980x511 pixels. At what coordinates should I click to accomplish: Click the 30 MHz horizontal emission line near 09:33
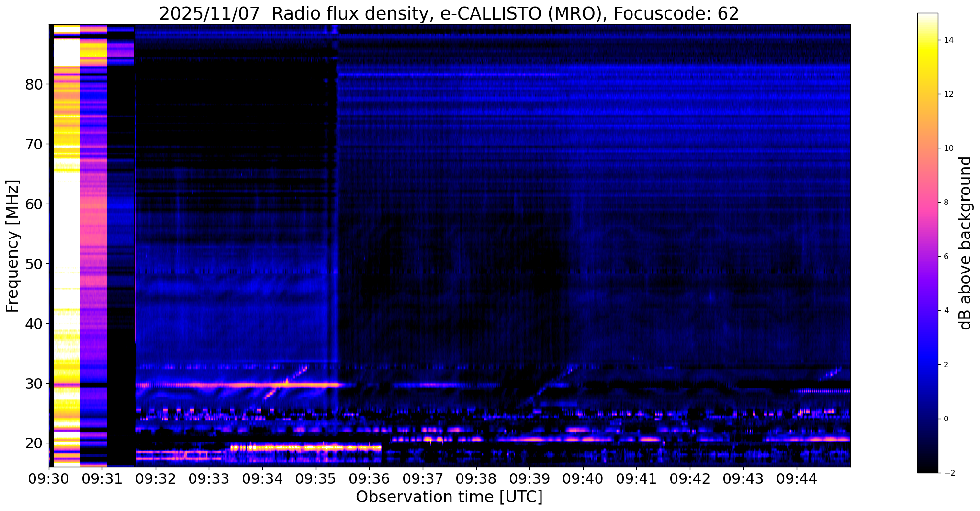(238, 385)
